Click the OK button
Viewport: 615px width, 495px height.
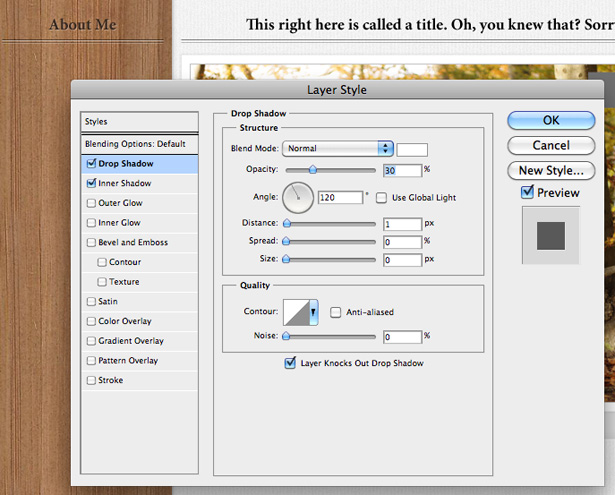coord(551,120)
